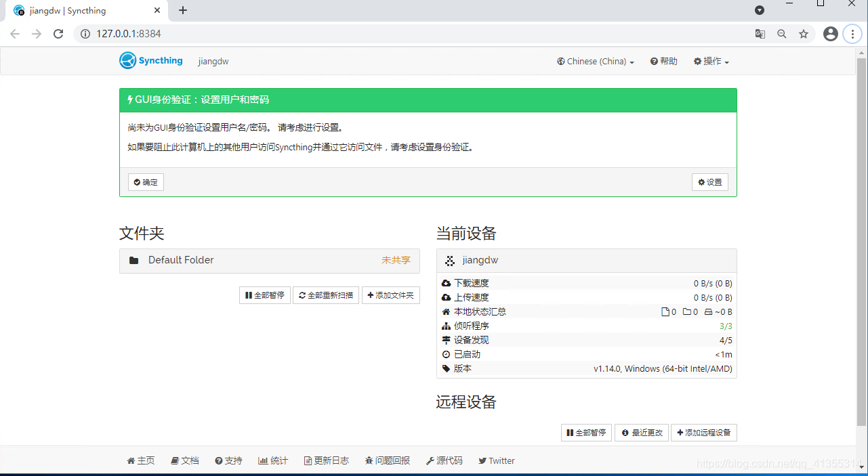868x476 pixels.
Task: Click the identicon beside the jiangdw device
Action: (449, 261)
